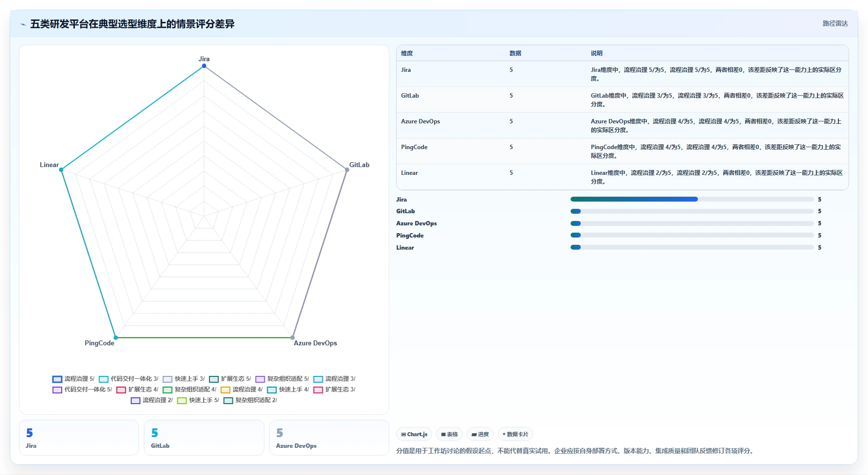
Task: Click the GitLab axis label on radar
Action: (x=360, y=165)
